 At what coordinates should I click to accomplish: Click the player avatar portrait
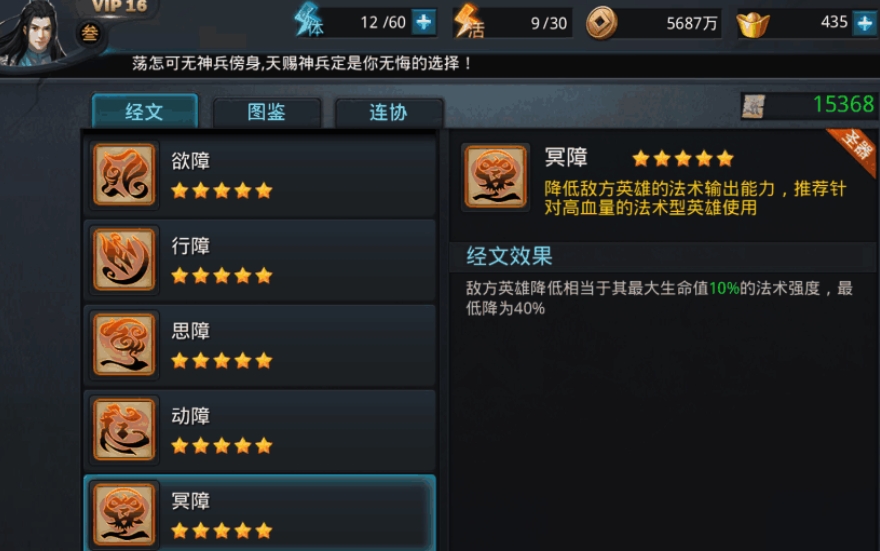coord(35,33)
